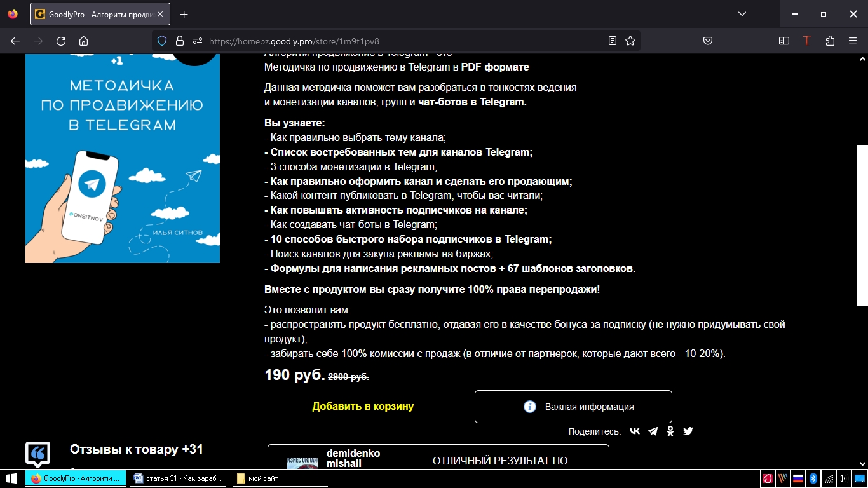Click the 190 руб. price
This screenshot has height=488, width=868.
(x=295, y=375)
